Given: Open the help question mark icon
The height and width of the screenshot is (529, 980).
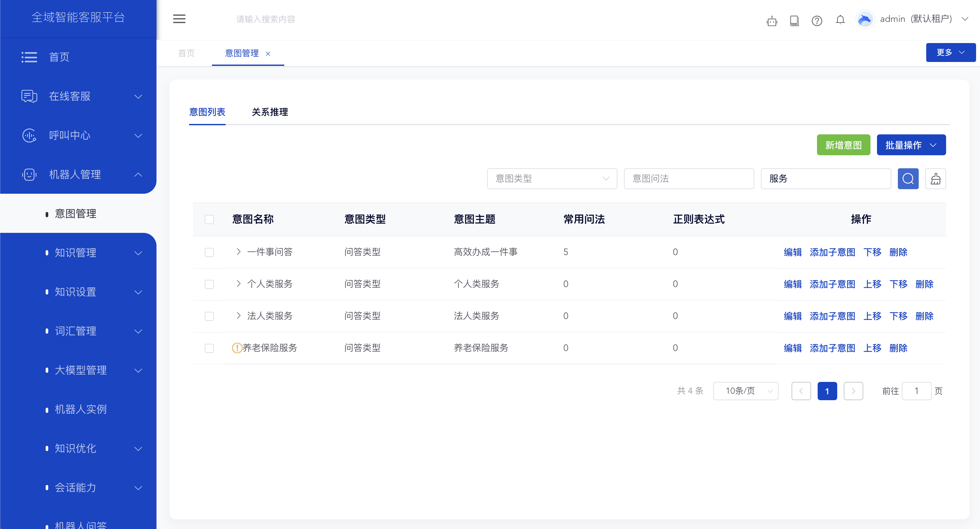Looking at the screenshot, I should point(817,21).
